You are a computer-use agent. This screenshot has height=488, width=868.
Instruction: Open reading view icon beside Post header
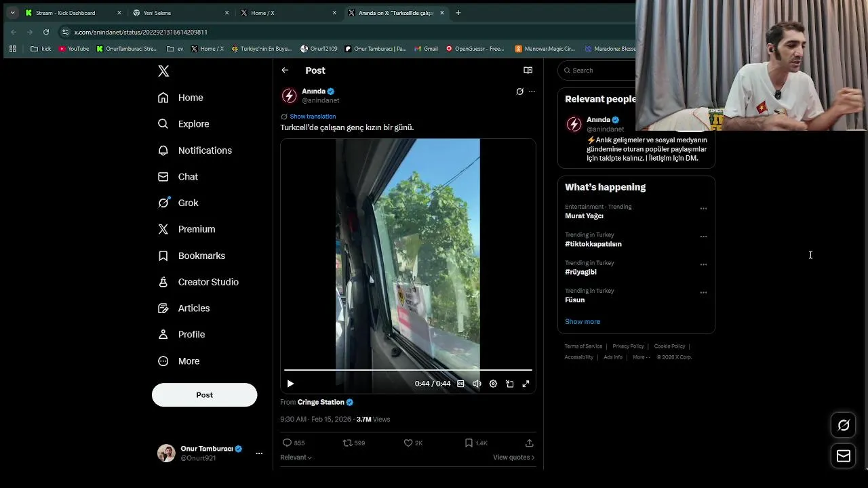tap(528, 70)
